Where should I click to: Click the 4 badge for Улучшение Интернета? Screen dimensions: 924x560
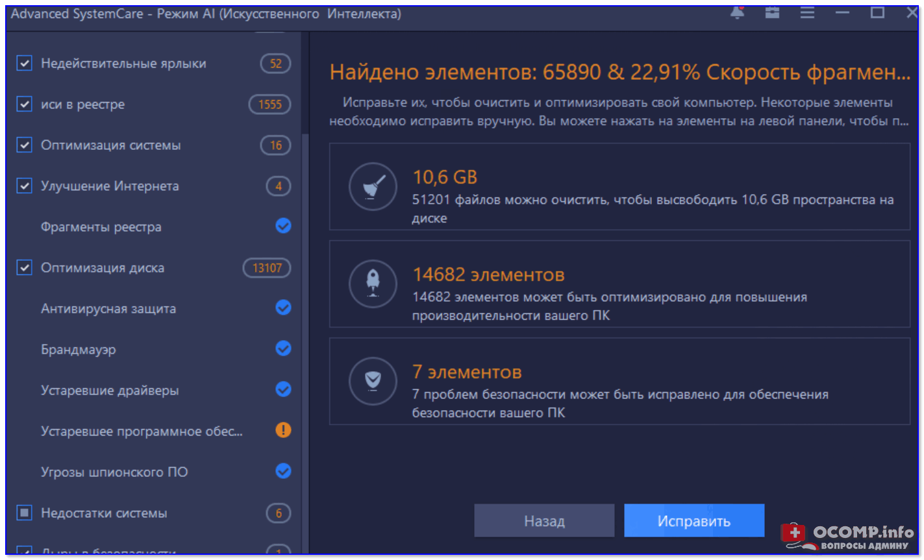[x=279, y=186]
